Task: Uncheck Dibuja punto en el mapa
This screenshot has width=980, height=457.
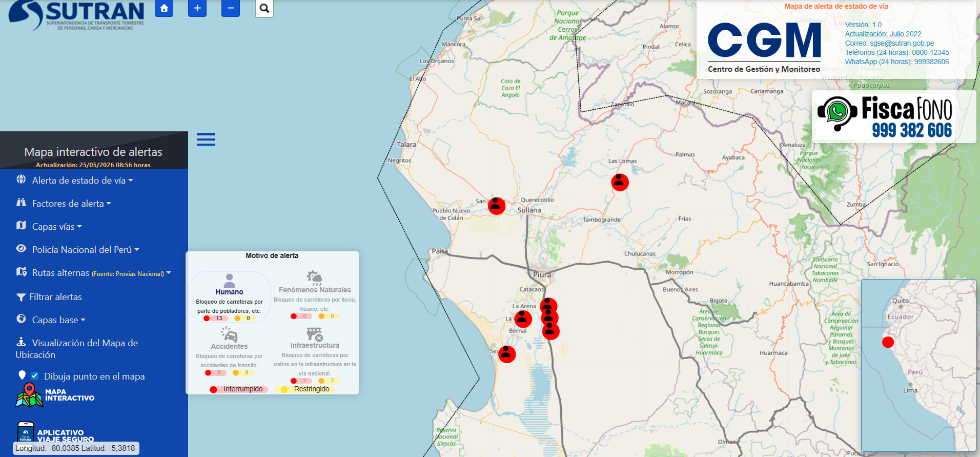Action: pyautogui.click(x=35, y=375)
